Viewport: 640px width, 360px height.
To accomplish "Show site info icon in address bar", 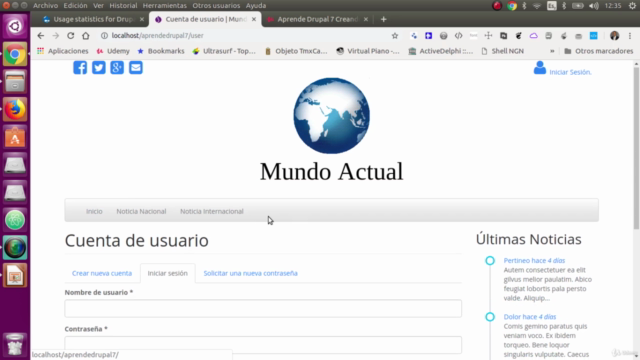I will pyautogui.click(x=104, y=36).
